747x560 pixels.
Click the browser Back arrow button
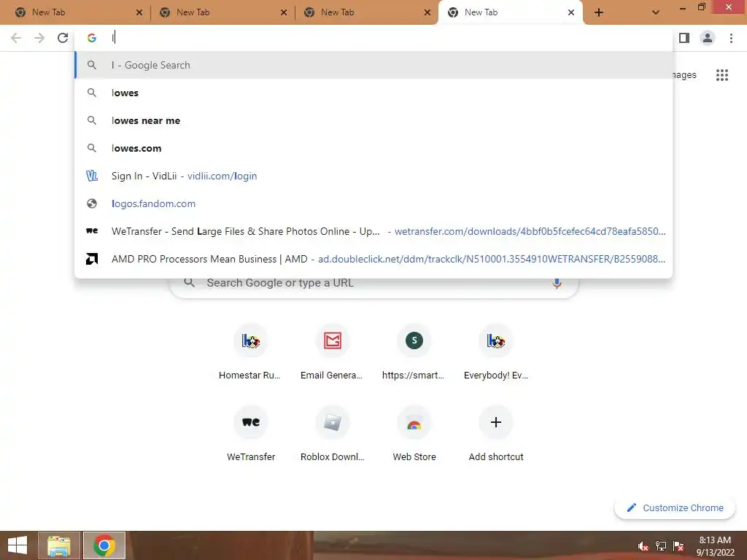tap(16, 38)
